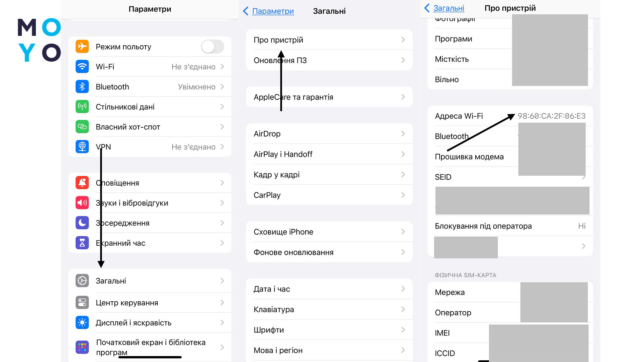Tap the Screen Time icon
Image resolution: width=644 pixels, height=362 pixels.
(84, 243)
